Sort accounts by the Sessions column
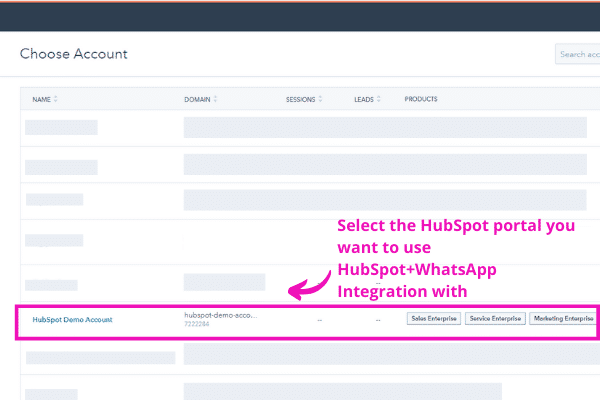Viewport: 600px width, 400px height. click(304, 99)
